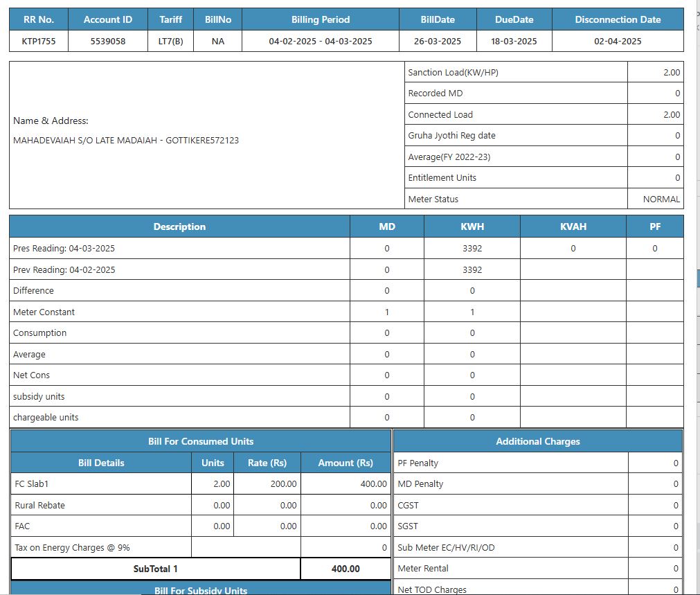Click the RR number value KTP1755
This screenshot has height=595, width=700.
pyautogui.click(x=39, y=42)
